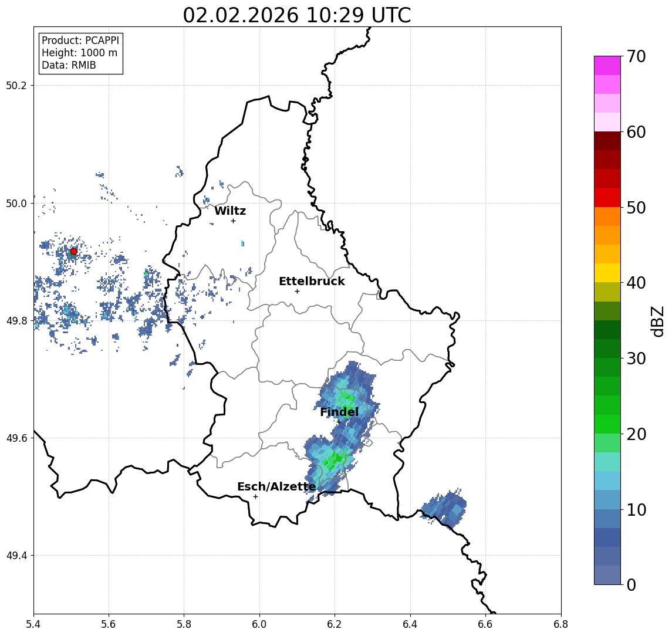Click the colorbar tick value 20
The width and height of the screenshot is (672, 636).
pyautogui.click(x=636, y=434)
